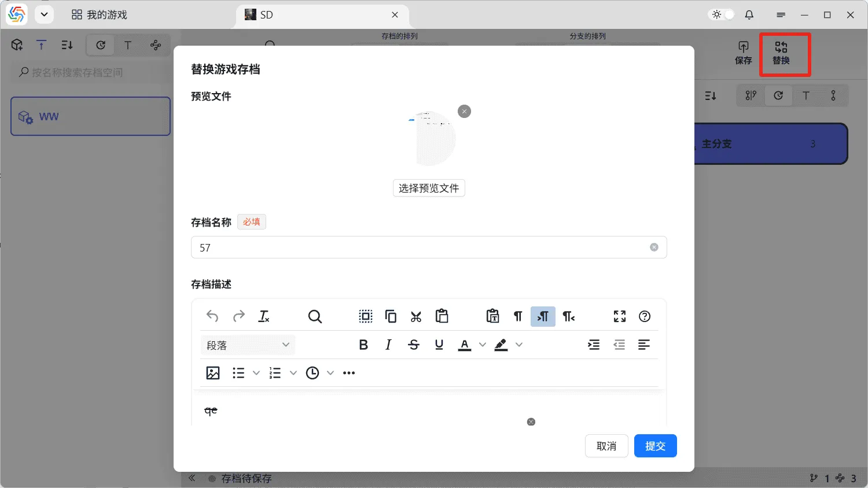Image resolution: width=868 pixels, height=488 pixels.
Task: Toggle underline formatting
Action: [x=439, y=345]
